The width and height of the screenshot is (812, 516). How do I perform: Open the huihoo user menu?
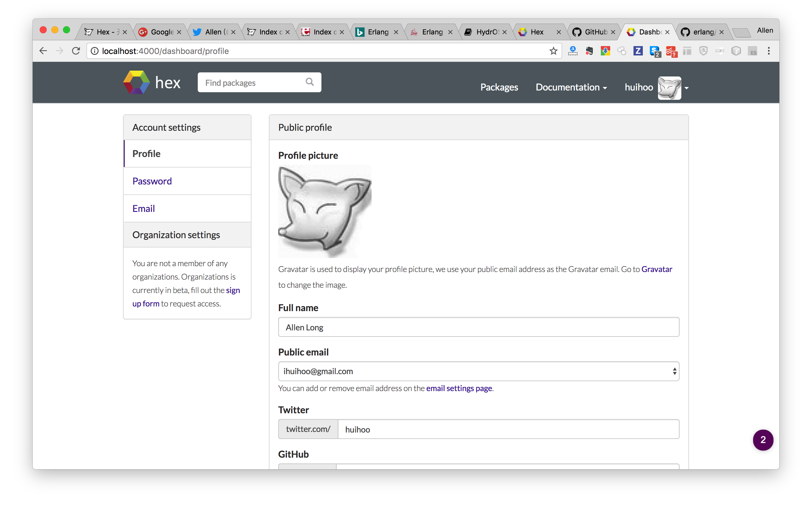point(656,87)
